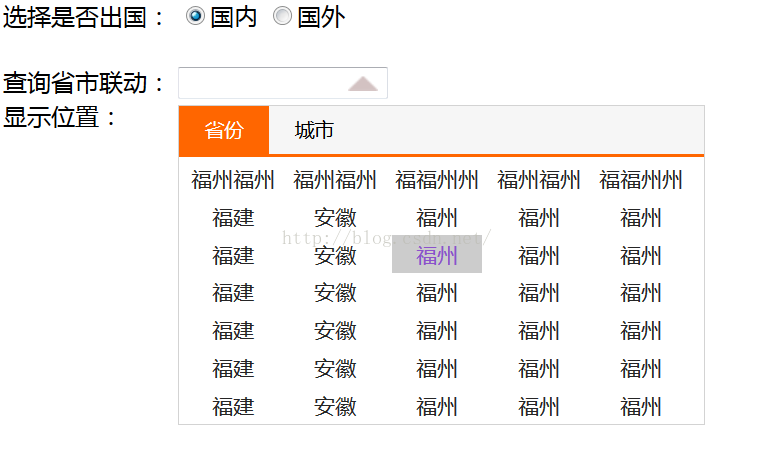Select 安徽 in the bottom row
This screenshot has width=757, height=454.
coord(335,407)
